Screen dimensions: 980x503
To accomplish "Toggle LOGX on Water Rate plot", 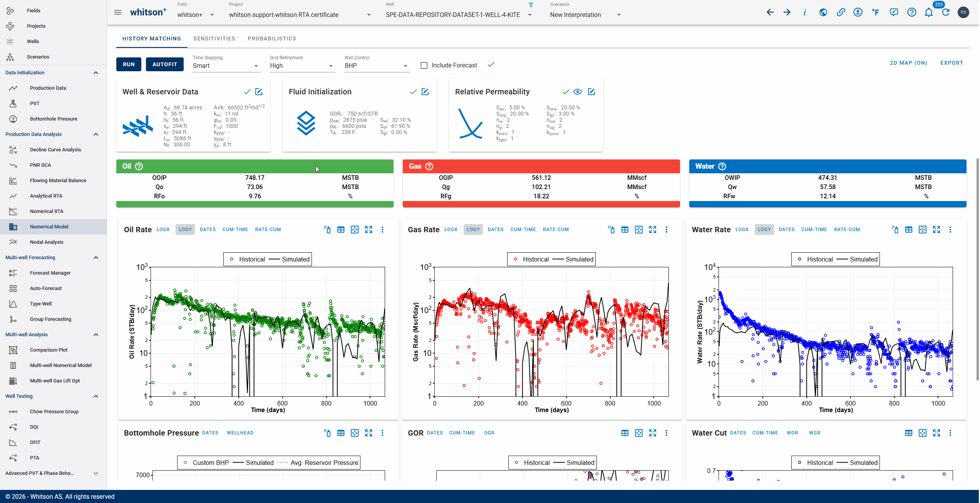I will [x=742, y=230].
